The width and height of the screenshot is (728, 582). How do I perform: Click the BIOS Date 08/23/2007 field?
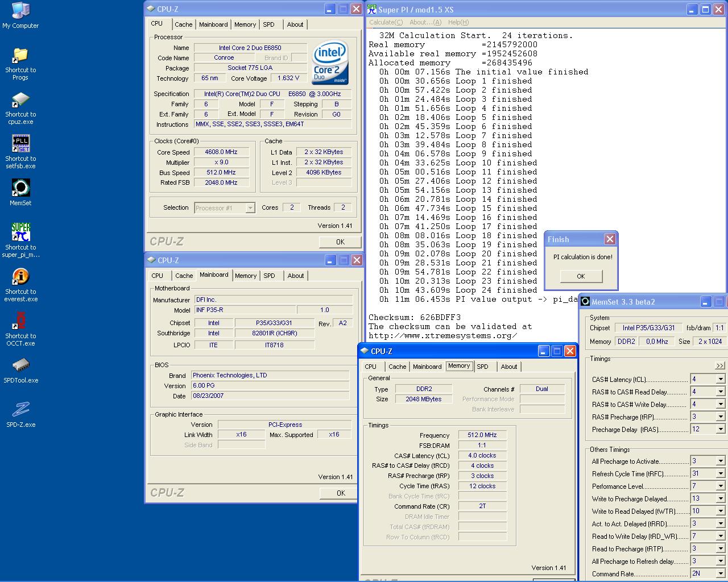(270, 396)
